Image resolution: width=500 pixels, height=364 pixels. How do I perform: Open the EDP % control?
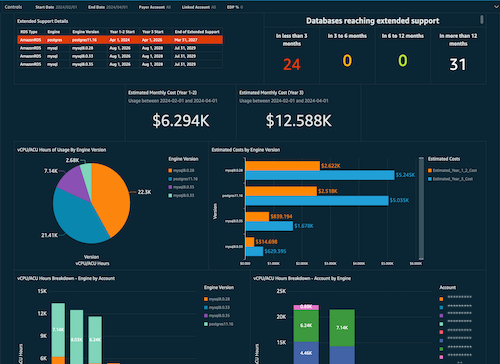[235, 7]
